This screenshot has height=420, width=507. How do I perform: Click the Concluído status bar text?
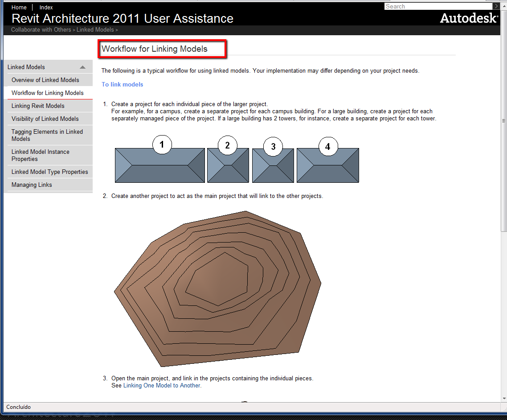(x=18, y=407)
